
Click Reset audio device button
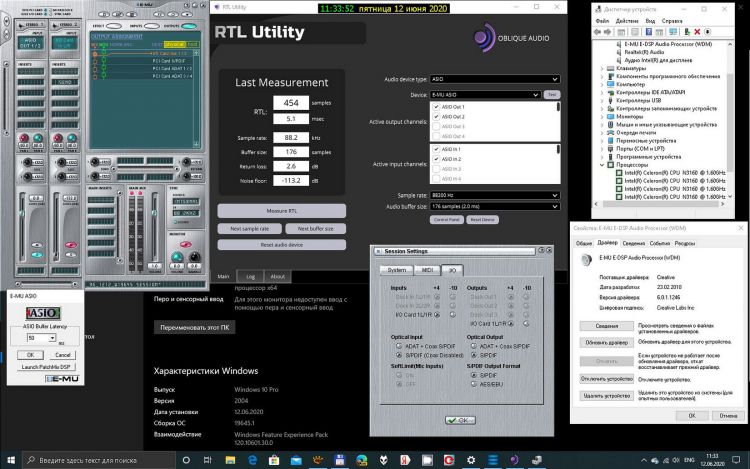click(x=282, y=245)
